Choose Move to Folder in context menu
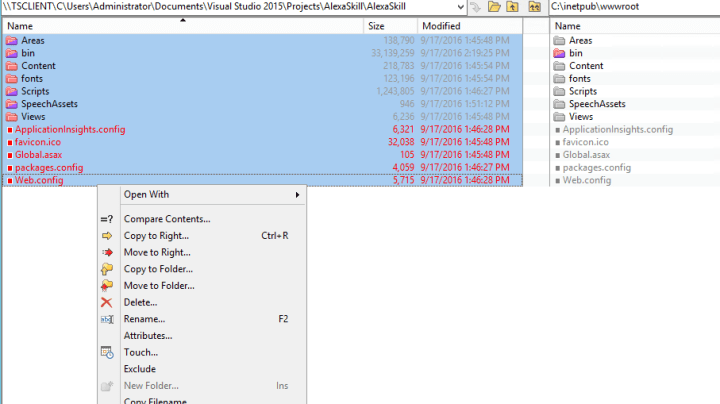 click(x=158, y=286)
